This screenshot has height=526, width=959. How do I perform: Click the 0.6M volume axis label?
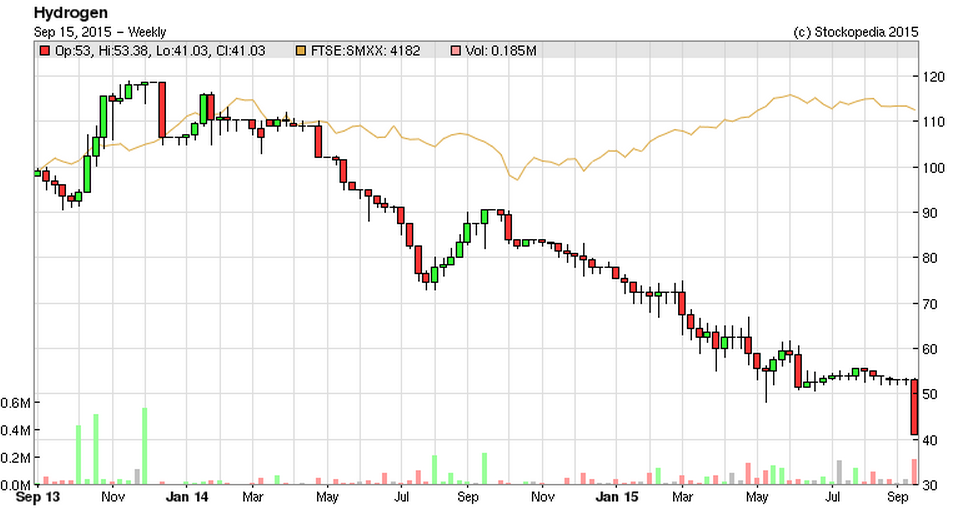[x=15, y=403]
